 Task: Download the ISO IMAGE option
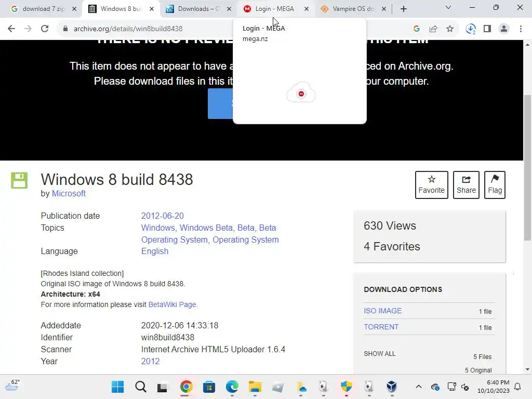382,311
